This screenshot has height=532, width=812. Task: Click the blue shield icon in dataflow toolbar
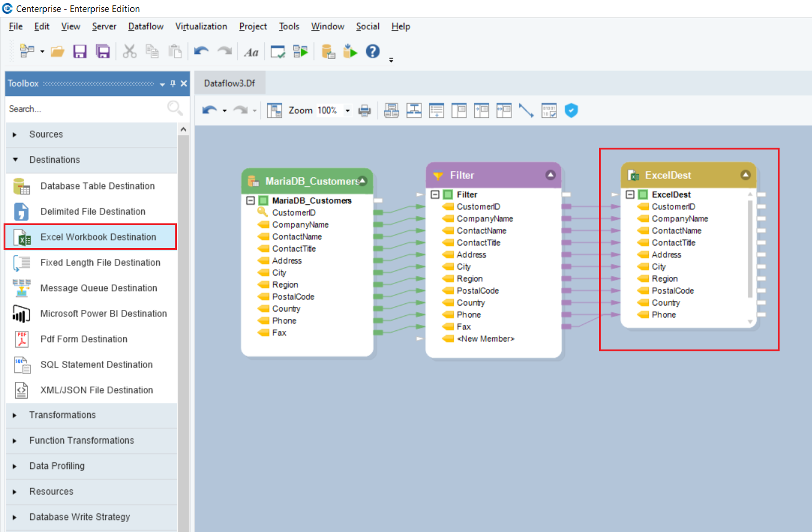571,110
